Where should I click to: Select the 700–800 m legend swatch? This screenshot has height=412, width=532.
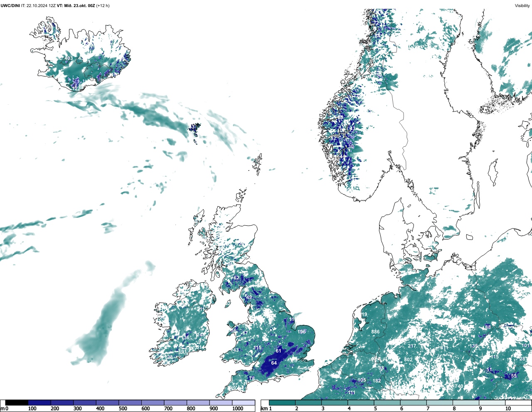click(x=175, y=403)
